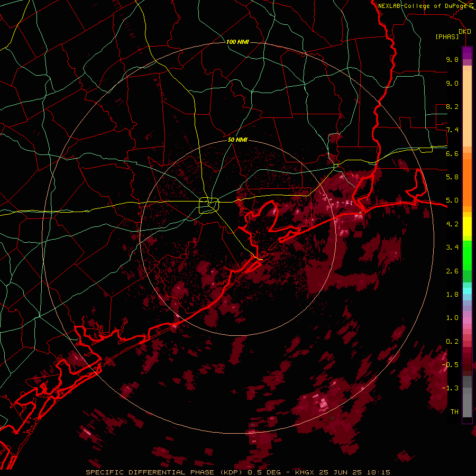The width and height of the screenshot is (476, 476).
Task: Click the -0.5 legend value
Action: click(x=450, y=365)
